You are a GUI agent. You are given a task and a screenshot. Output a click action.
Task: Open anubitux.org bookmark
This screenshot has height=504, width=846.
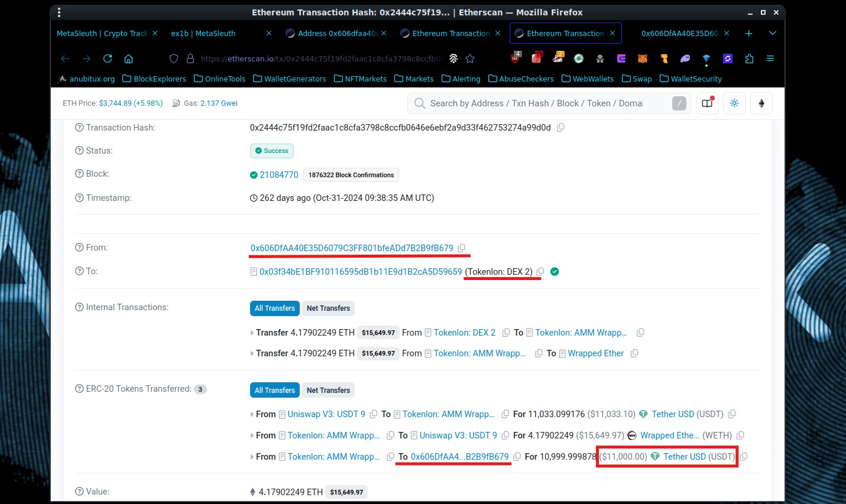click(87, 79)
